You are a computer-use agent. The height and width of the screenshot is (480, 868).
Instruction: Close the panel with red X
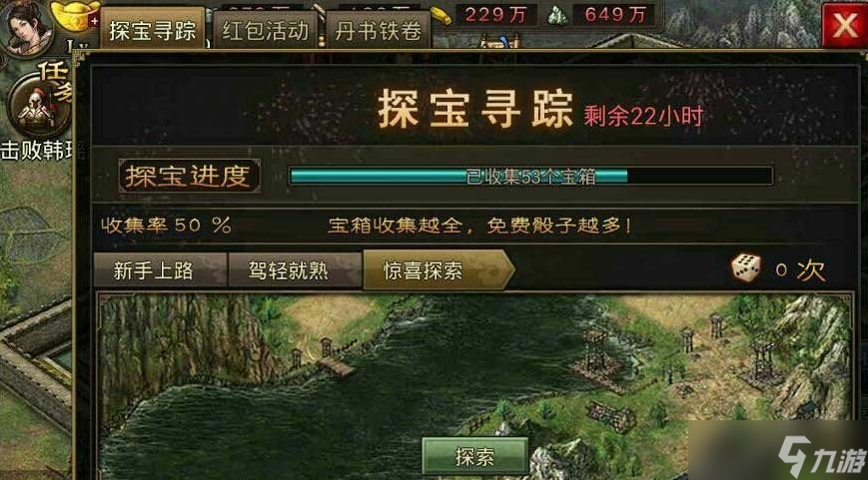844,25
